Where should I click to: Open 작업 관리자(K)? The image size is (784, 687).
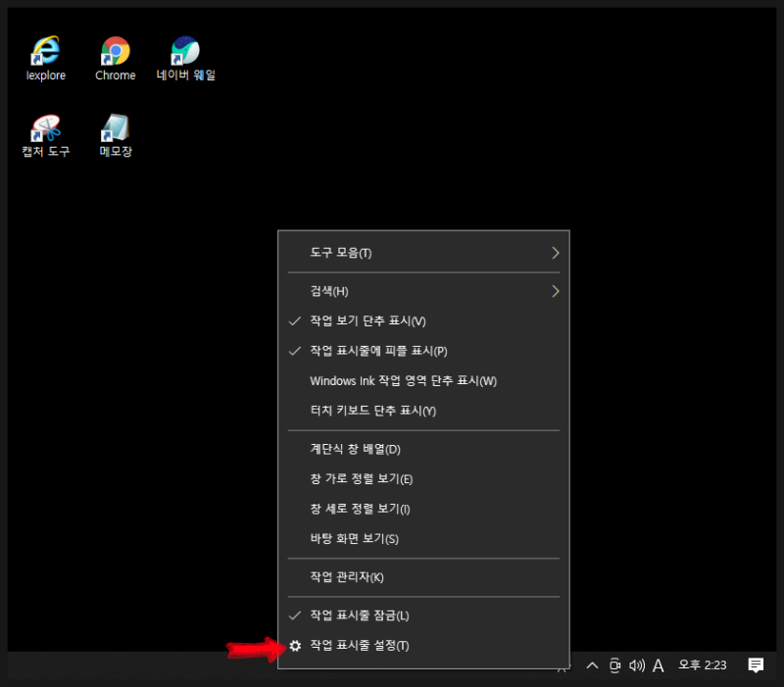pos(423,577)
